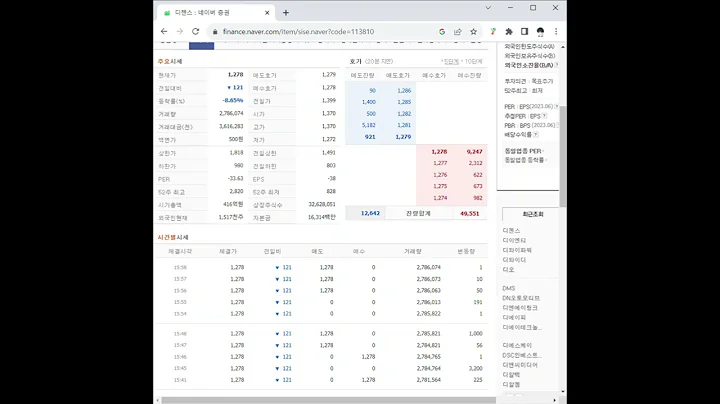Open 디에이피 in the recent list
Screen dimensions: 720x404
point(514,317)
